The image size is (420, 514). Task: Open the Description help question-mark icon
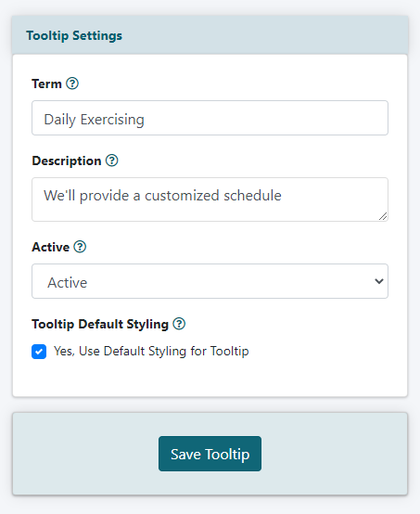click(x=111, y=161)
